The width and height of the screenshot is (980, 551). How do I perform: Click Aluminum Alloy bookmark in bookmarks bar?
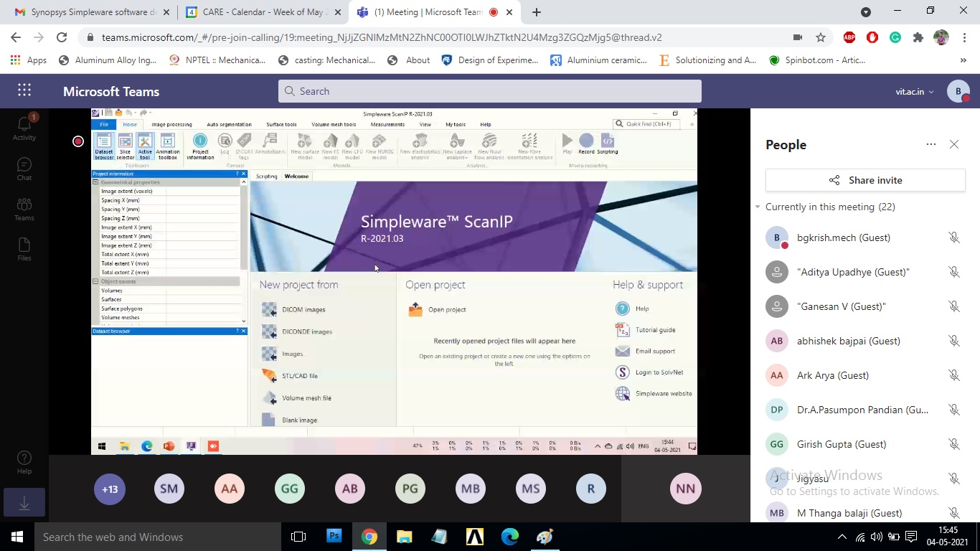point(108,60)
